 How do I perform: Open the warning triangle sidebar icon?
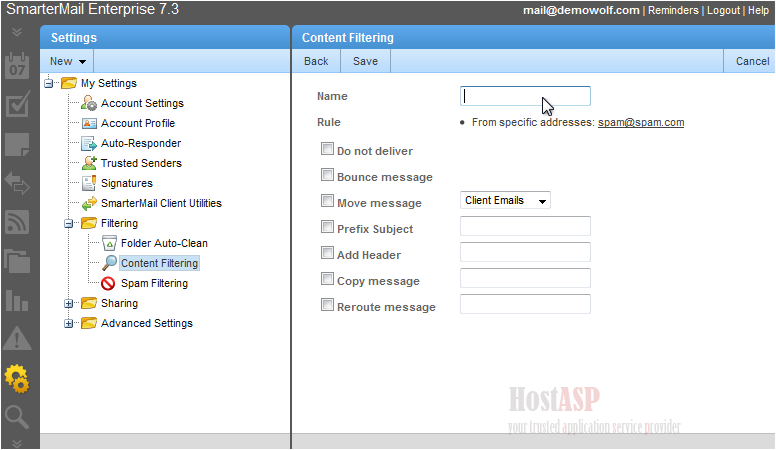click(17, 339)
